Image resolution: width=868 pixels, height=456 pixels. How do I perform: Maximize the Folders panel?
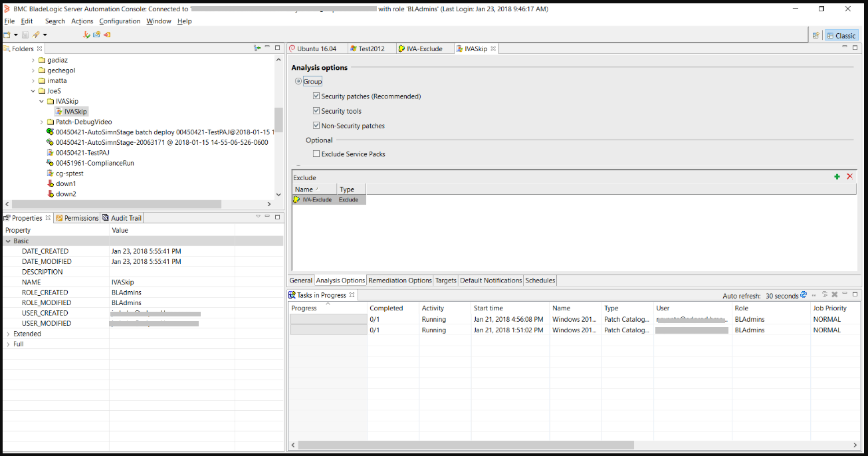(x=277, y=48)
